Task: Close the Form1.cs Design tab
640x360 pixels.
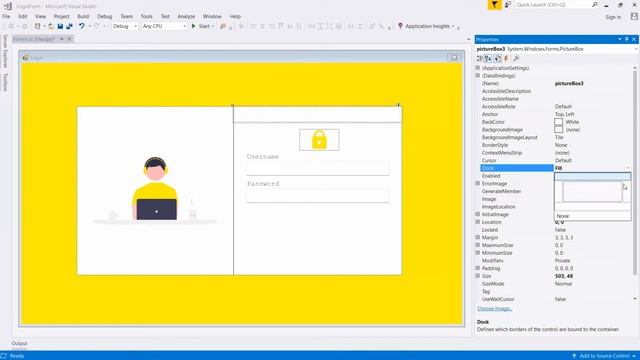Action: click(70, 39)
